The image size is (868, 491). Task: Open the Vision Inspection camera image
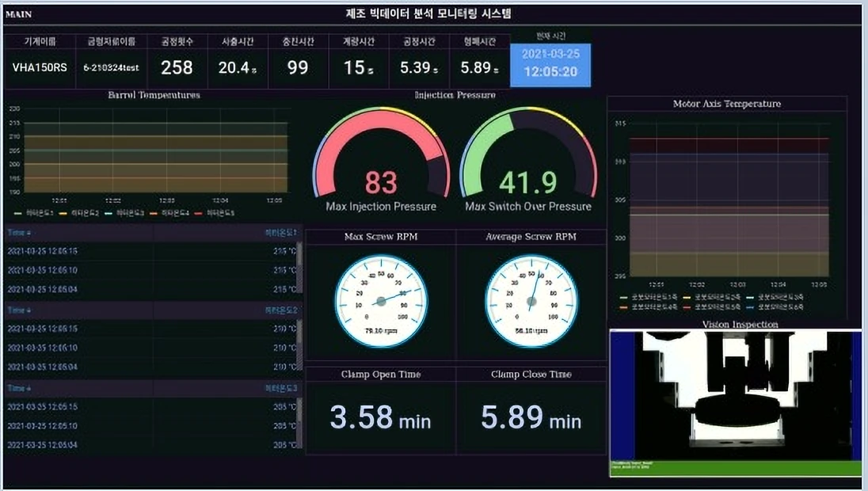click(x=736, y=404)
